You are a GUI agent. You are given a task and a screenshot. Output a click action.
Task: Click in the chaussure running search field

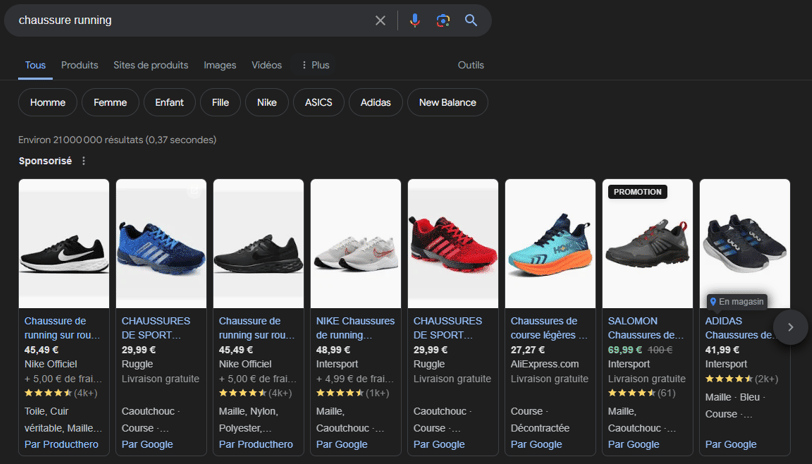(x=190, y=20)
